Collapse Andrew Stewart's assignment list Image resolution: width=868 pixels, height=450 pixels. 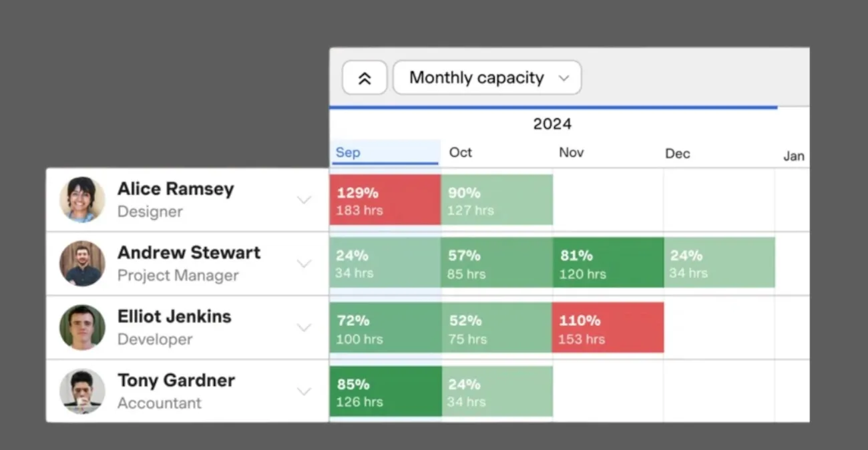(304, 263)
